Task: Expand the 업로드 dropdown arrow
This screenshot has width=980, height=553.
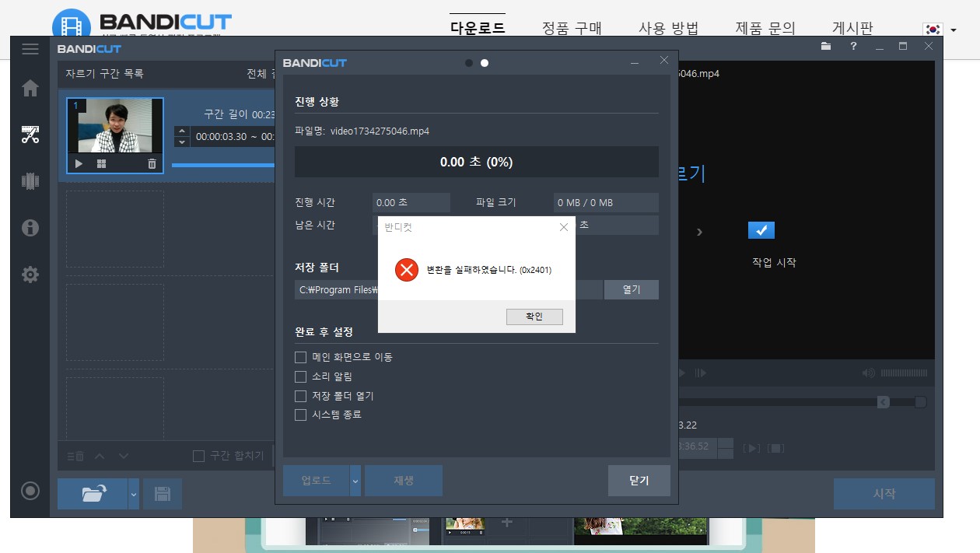Action: coord(355,481)
